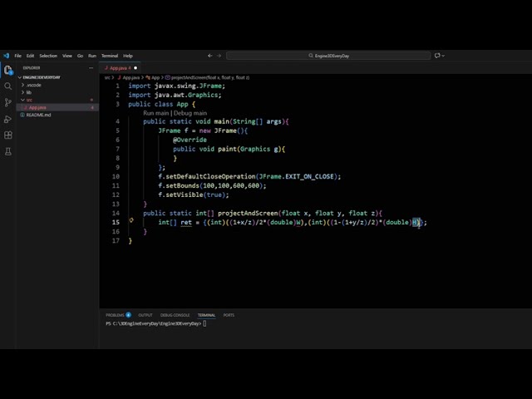Click line number 15 in the gutter

click(116, 222)
